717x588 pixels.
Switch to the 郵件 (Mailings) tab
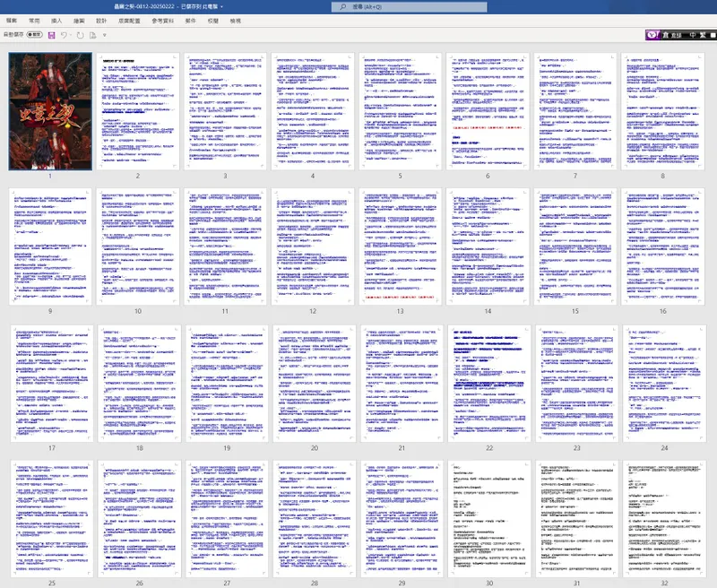point(191,21)
